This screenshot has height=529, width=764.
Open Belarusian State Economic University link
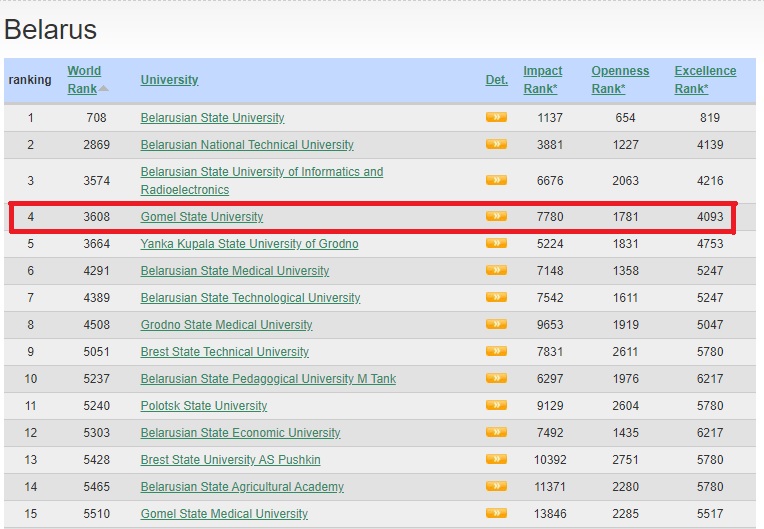pos(240,433)
